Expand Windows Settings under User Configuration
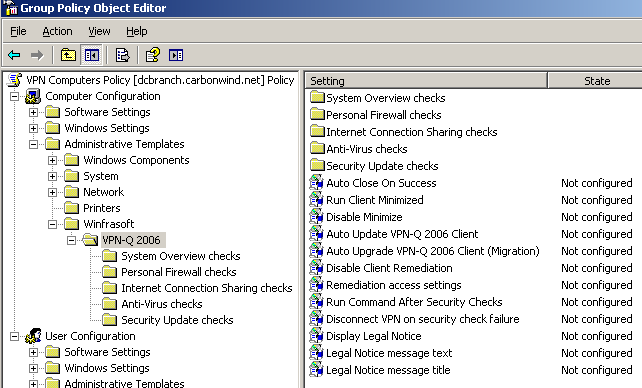Viewport: 642px width, 388px height. point(34,368)
